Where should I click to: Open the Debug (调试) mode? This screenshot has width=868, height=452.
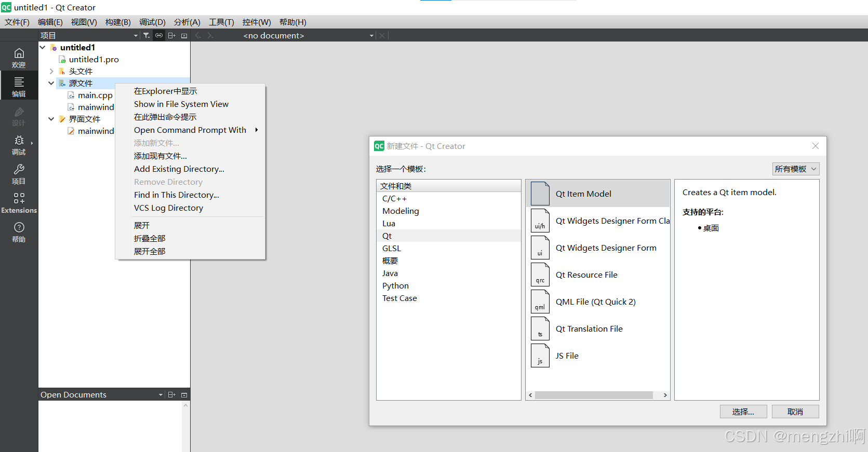[19, 145]
